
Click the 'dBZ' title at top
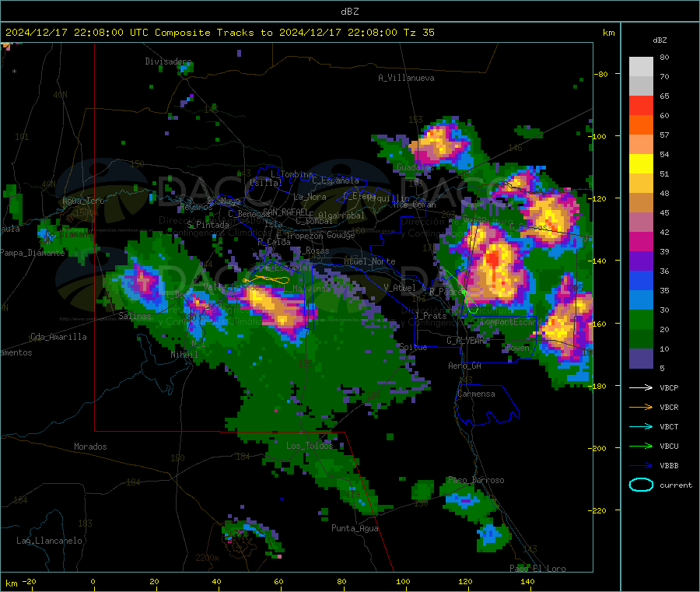point(349,12)
